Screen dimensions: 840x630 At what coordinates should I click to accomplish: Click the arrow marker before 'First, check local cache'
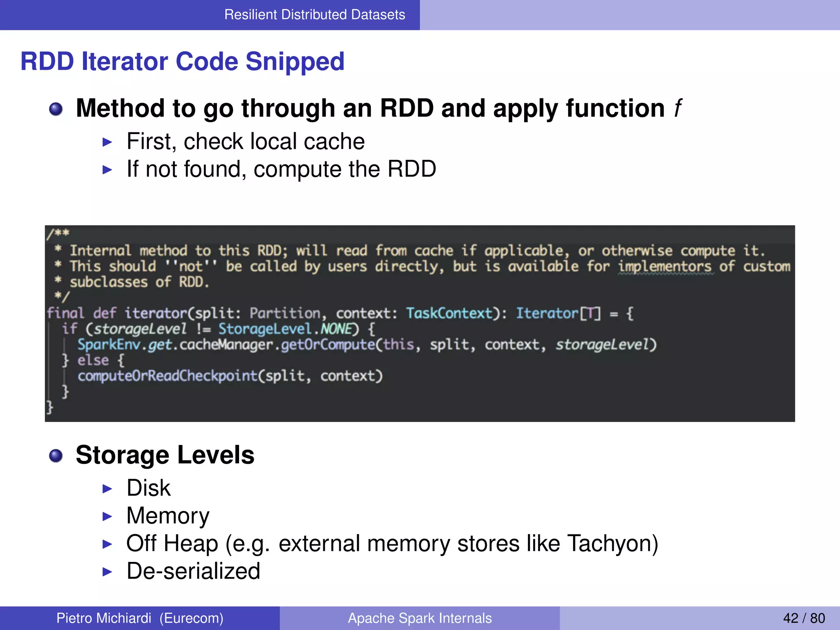(107, 142)
